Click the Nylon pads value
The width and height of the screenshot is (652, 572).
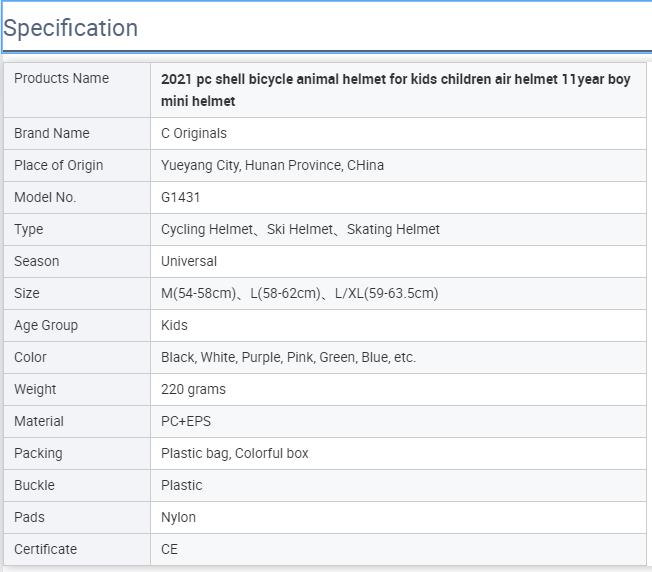[178, 518]
